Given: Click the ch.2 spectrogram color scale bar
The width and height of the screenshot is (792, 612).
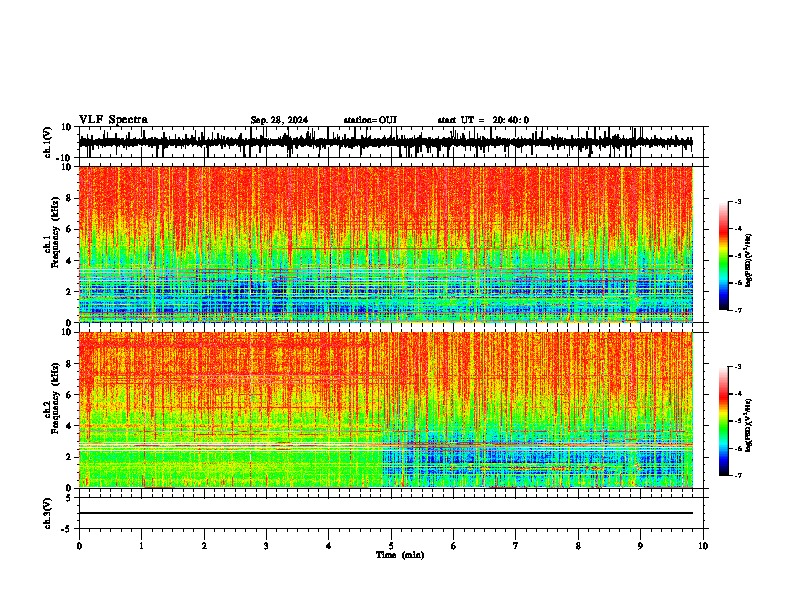Looking at the screenshot, I should pyautogui.click(x=724, y=421).
